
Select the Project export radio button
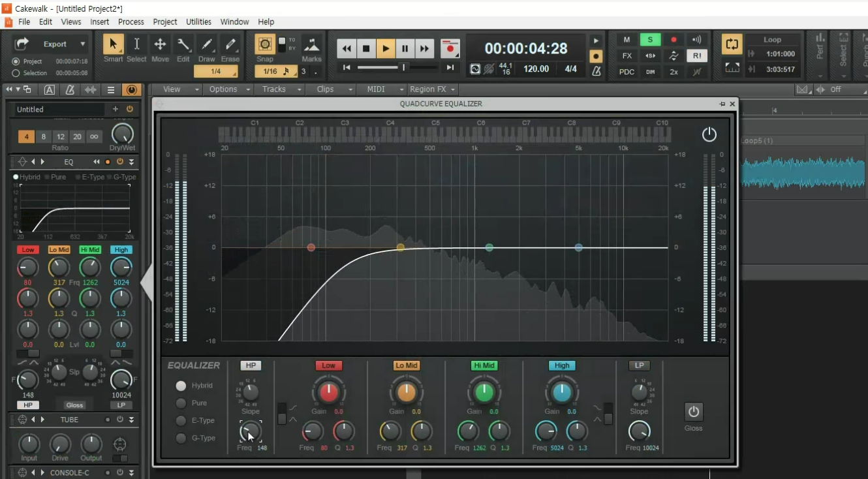pyautogui.click(x=16, y=61)
